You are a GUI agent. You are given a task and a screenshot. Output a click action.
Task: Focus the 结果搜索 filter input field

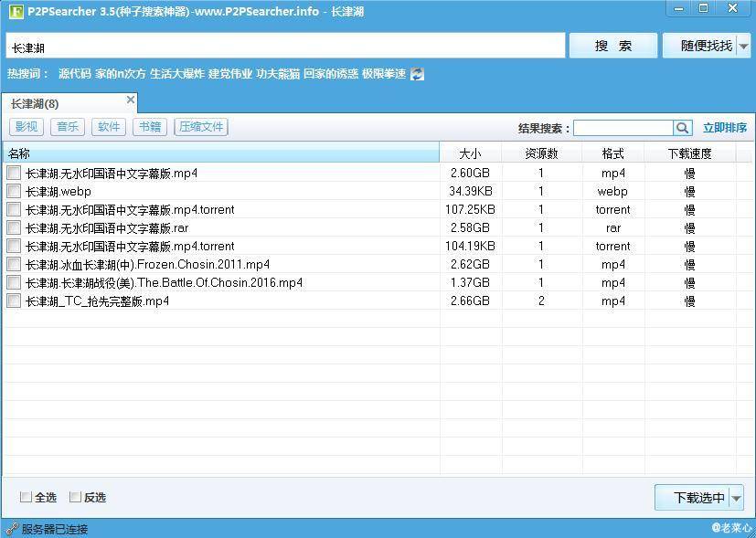[623, 128]
